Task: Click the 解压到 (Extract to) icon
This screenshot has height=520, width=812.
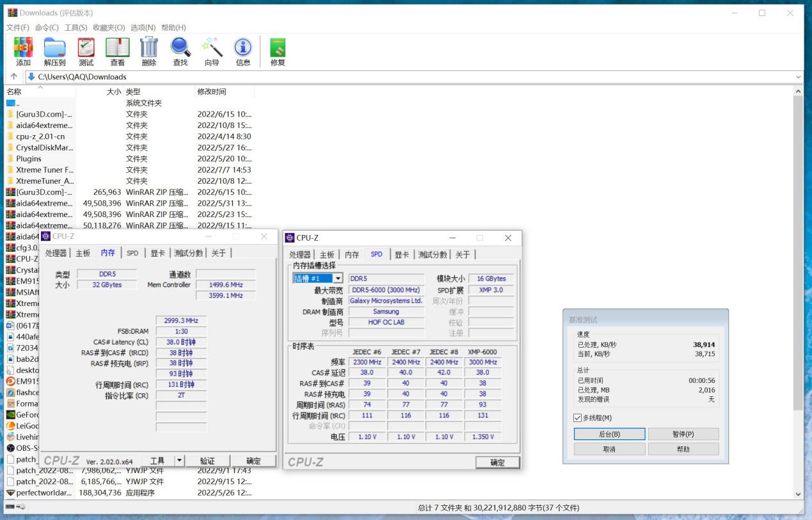Action: [x=55, y=49]
